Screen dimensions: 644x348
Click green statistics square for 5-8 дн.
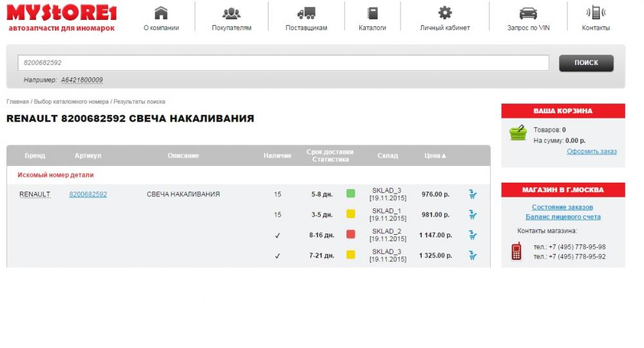[x=351, y=193]
